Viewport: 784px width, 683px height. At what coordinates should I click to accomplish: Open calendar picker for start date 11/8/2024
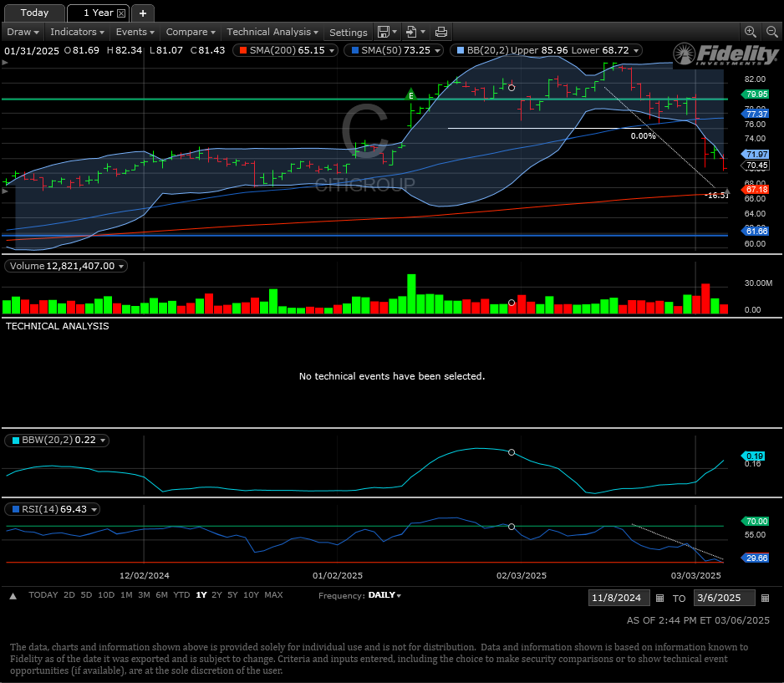tap(660, 598)
